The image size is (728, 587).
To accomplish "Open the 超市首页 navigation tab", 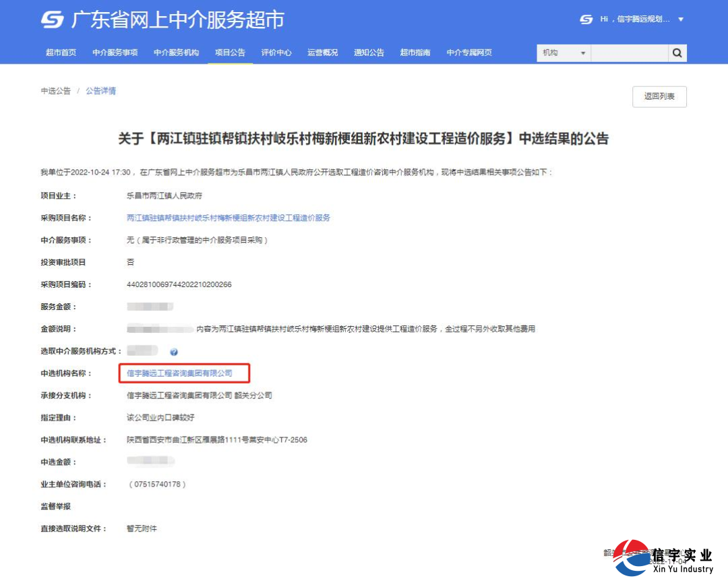I will coord(60,53).
